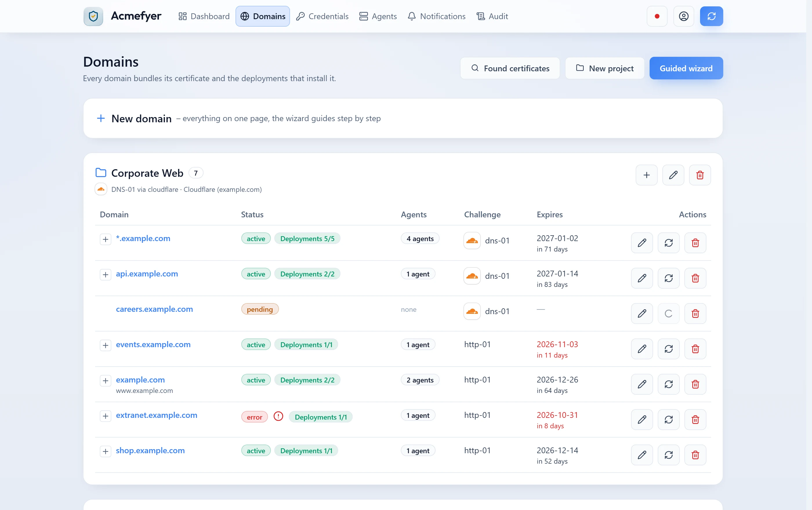Open the Audit tab

tap(492, 16)
